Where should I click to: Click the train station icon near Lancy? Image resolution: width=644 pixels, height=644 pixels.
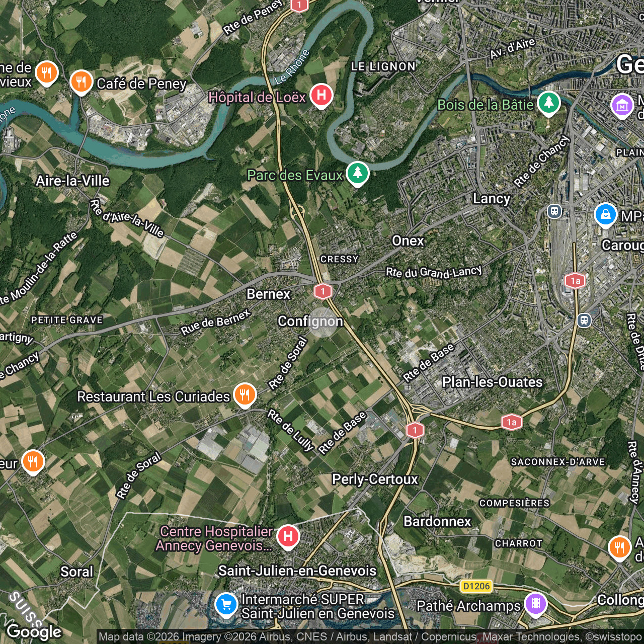pyautogui.click(x=554, y=211)
